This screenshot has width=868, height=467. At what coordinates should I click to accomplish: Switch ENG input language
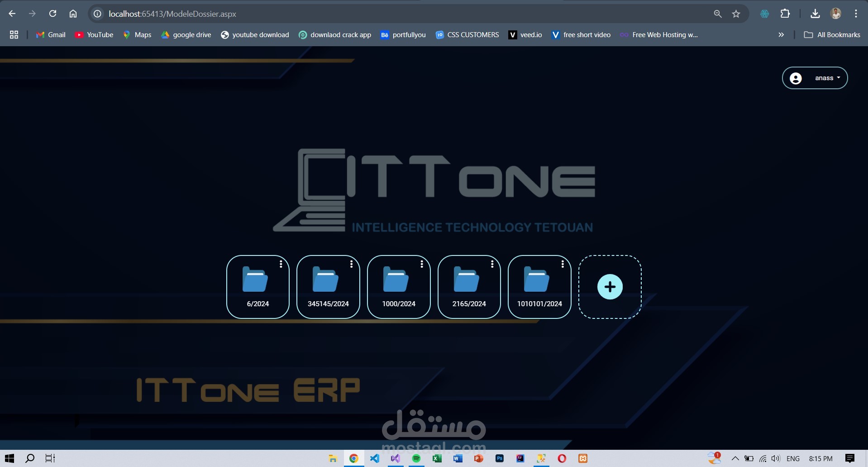pos(793,458)
